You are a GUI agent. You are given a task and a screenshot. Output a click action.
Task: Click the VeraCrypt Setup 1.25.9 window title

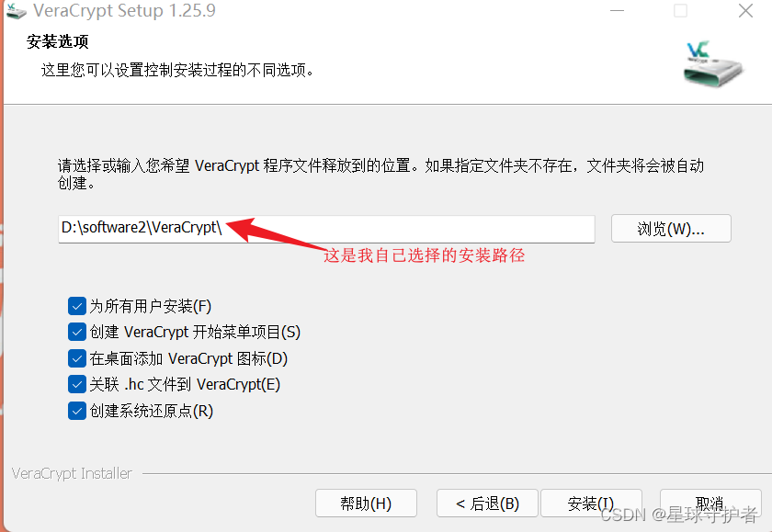[x=124, y=11]
